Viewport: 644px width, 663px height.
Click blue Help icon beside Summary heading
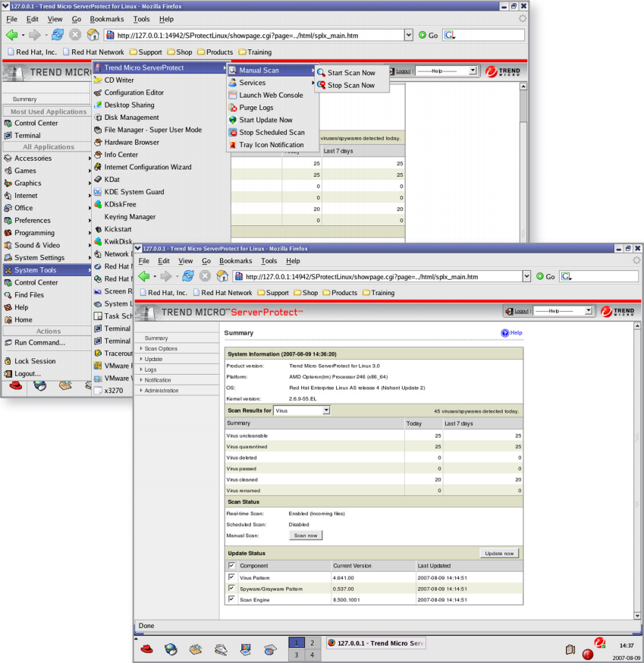click(x=505, y=333)
